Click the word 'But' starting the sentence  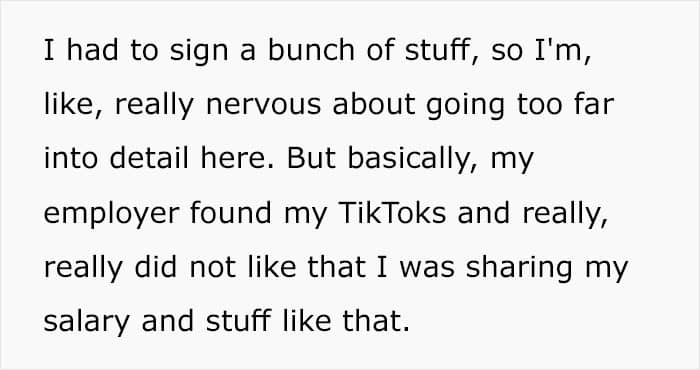(311, 158)
